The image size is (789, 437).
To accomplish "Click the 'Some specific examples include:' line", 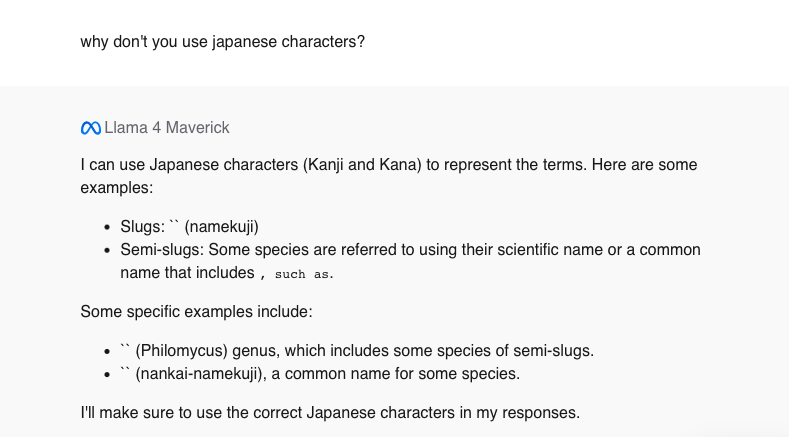I will 196,311.
